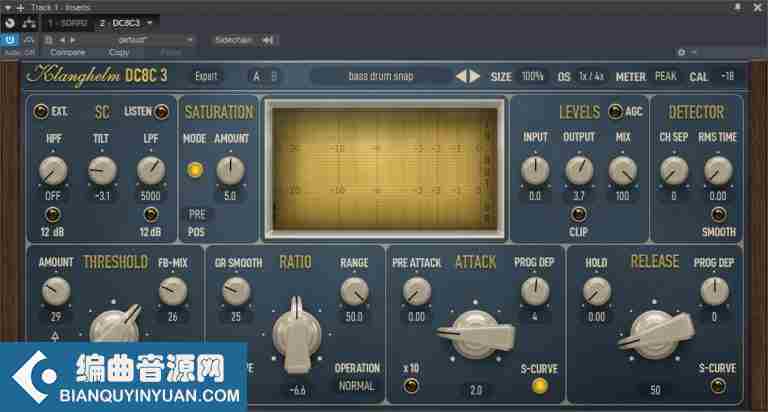Expand the DC8C3 tab dropdown arrow
768x412 pixels.
point(149,23)
